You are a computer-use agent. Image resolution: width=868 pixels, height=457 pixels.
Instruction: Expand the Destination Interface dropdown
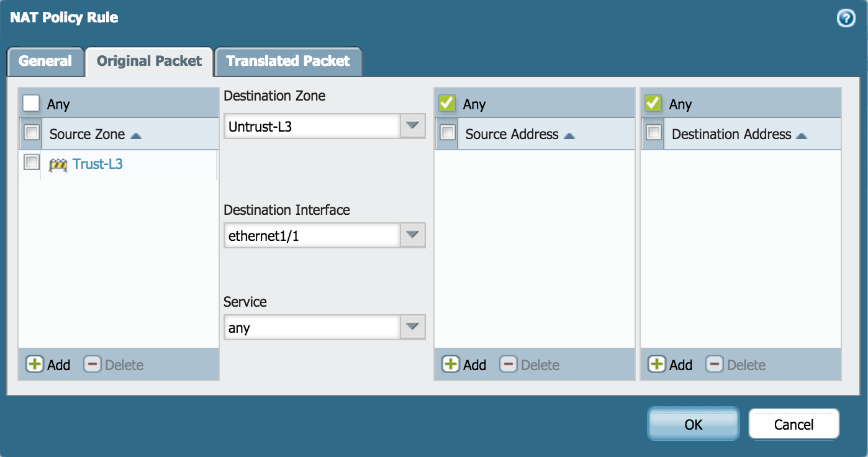(412, 235)
